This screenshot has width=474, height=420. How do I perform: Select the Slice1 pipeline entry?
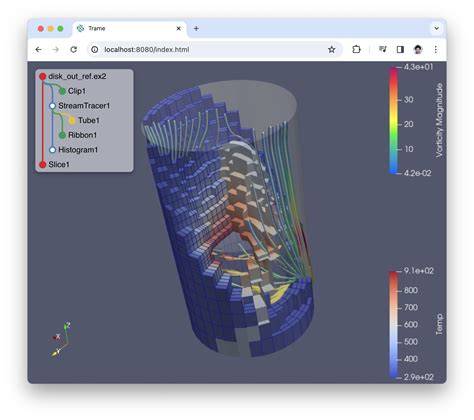pyautogui.click(x=59, y=164)
